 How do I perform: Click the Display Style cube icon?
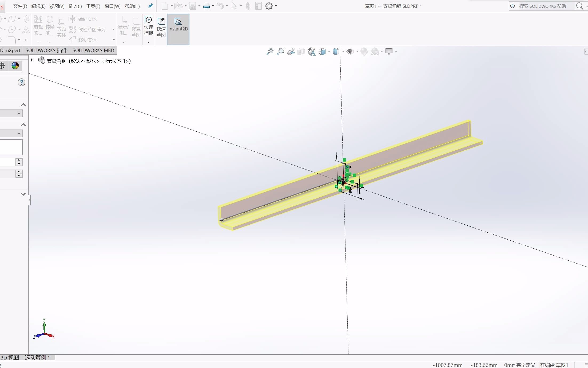pyautogui.click(x=336, y=52)
